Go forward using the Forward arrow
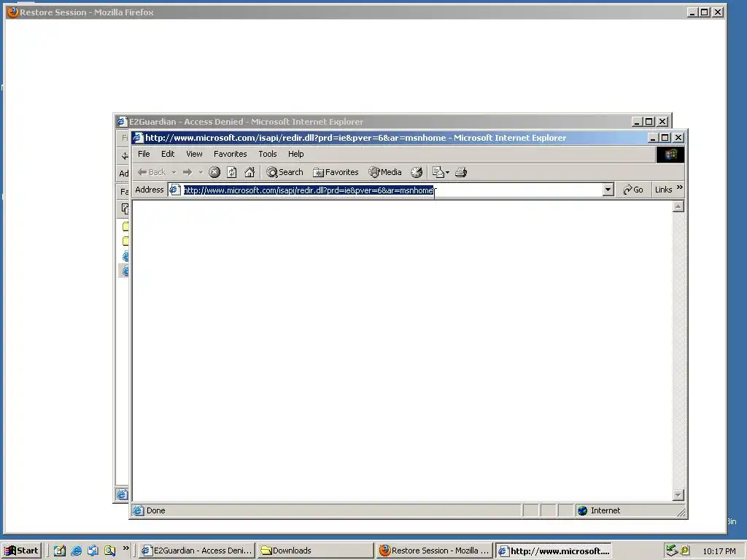The image size is (747, 560). pyautogui.click(x=187, y=172)
